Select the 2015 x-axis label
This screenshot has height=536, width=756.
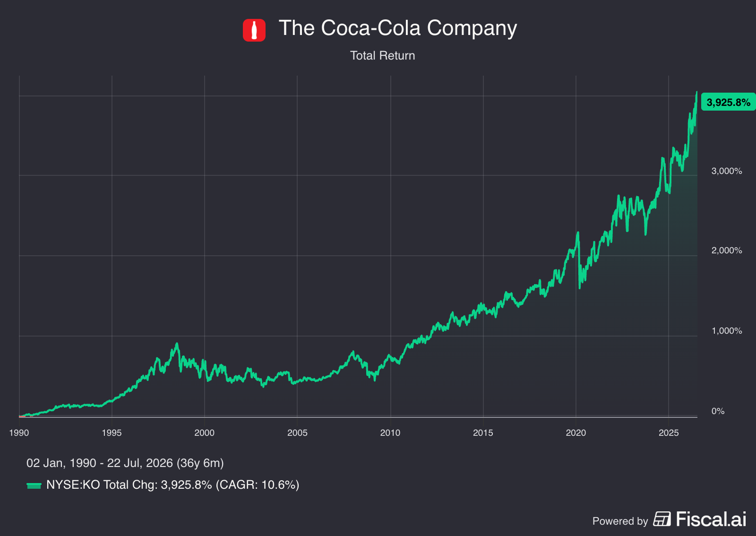(x=483, y=432)
